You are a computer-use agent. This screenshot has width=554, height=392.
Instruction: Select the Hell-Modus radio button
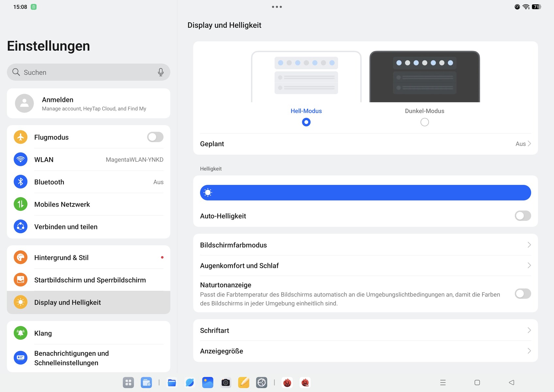point(306,122)
